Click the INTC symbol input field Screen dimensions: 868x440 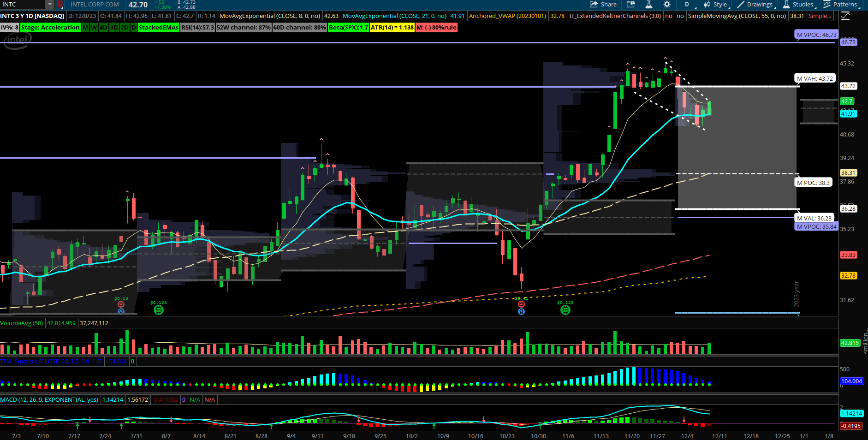[x=23, y=5]
